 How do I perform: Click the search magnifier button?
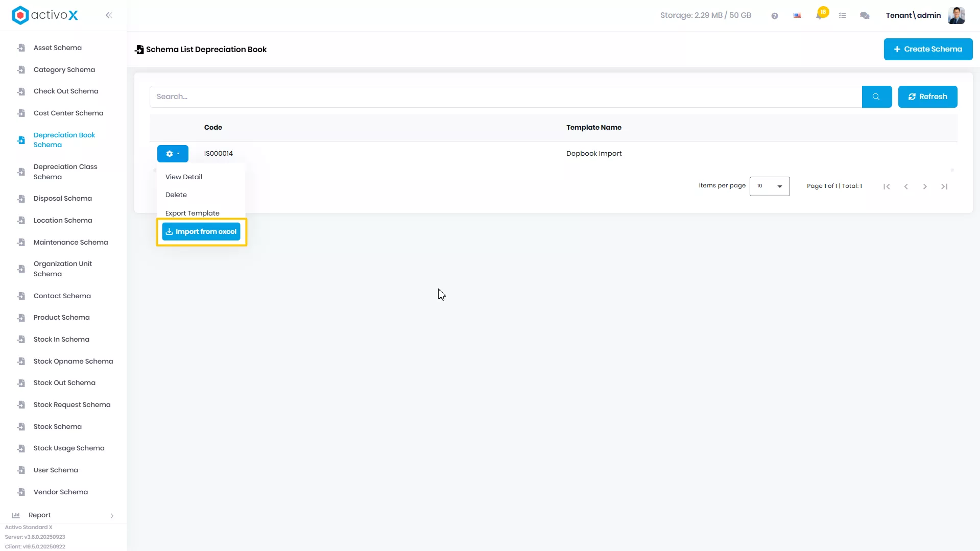coord(876,97)
